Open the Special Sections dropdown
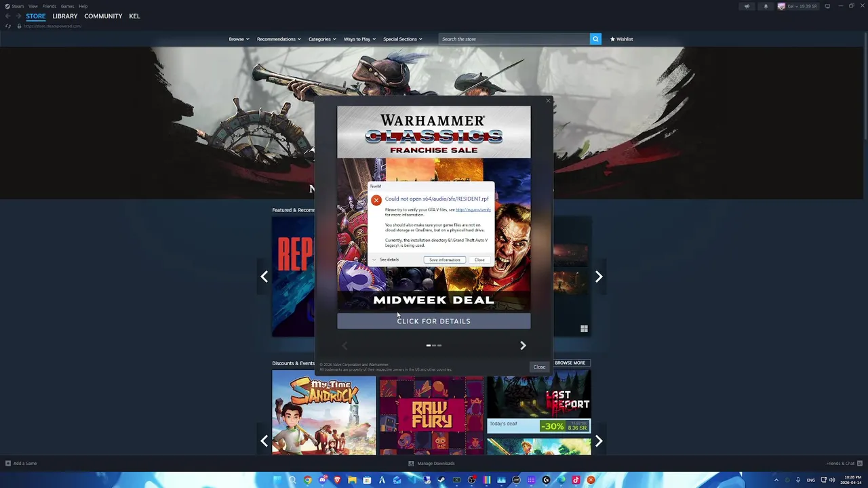Viewport: 868px width, 488px height. (x=403, y=39)
